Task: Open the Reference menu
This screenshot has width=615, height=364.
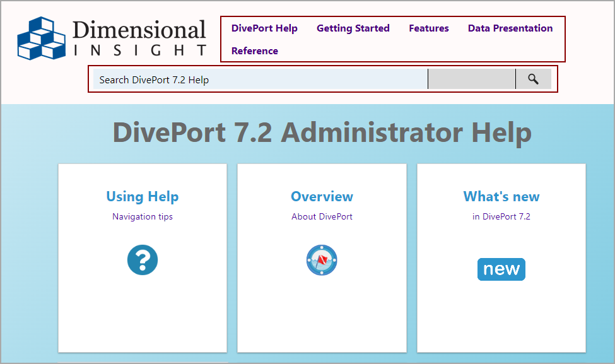Action: [255, 51]
